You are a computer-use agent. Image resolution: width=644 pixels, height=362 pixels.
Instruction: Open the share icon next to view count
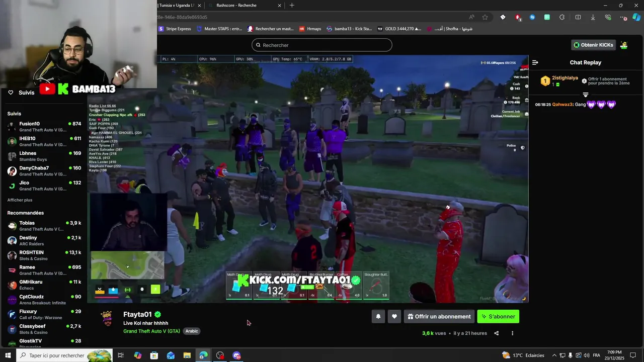click(x=497, y=333)
